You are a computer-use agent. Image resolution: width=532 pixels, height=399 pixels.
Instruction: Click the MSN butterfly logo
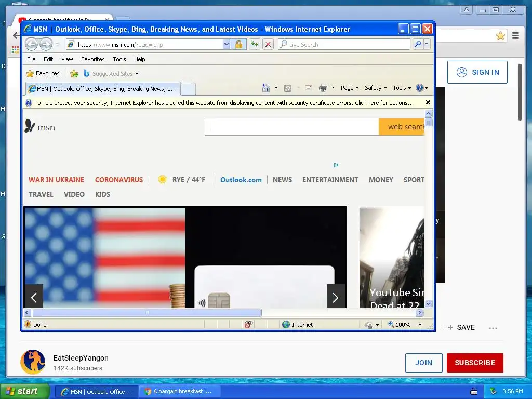pos(30,126)
